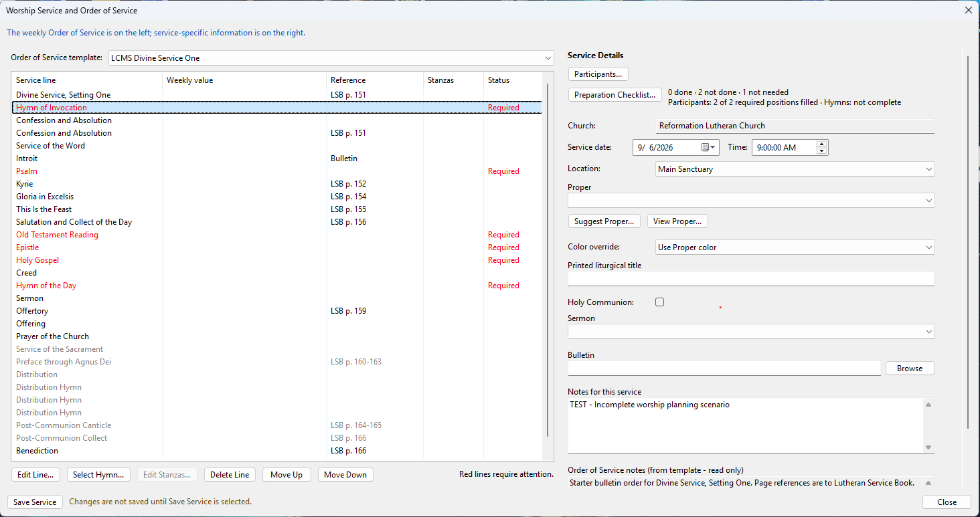Image resolution: width=980 pixels, height=517 pixels.
Task: Save the service
Action: (x=35, y=502)
